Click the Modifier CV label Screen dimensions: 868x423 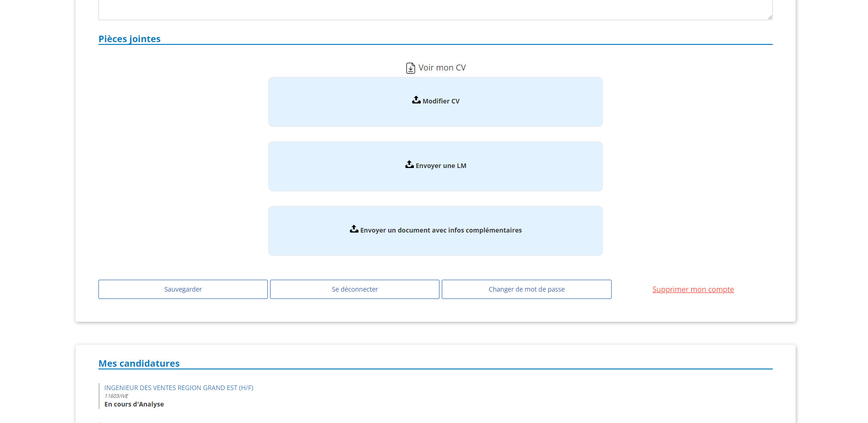(441, 101)
